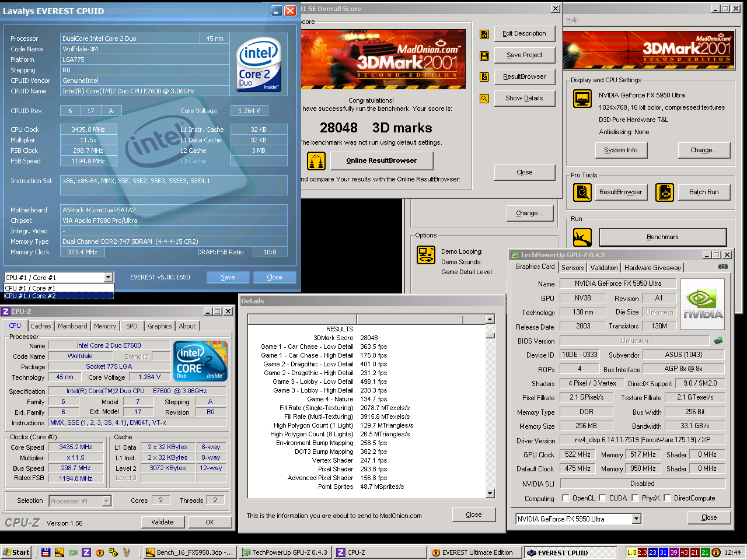
Task: Click the ResultBrowser document icon in score window
Action: [x=484, y=77]
